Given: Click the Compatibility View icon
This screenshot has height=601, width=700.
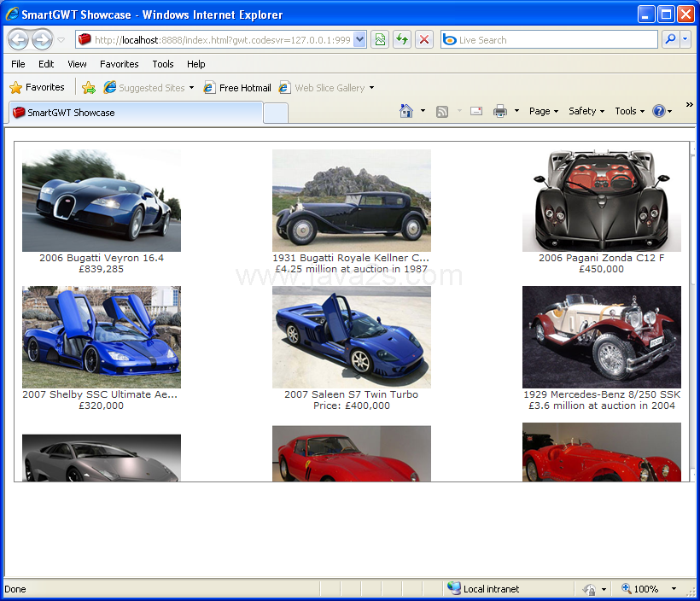Looking at the screenshot, I should pyautogui.click(x=380, y=40).
